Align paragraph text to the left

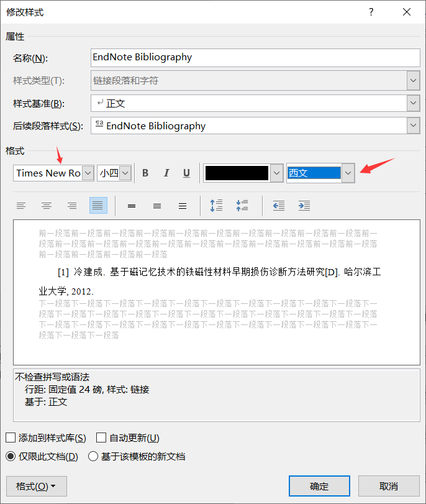click(21, 206)
